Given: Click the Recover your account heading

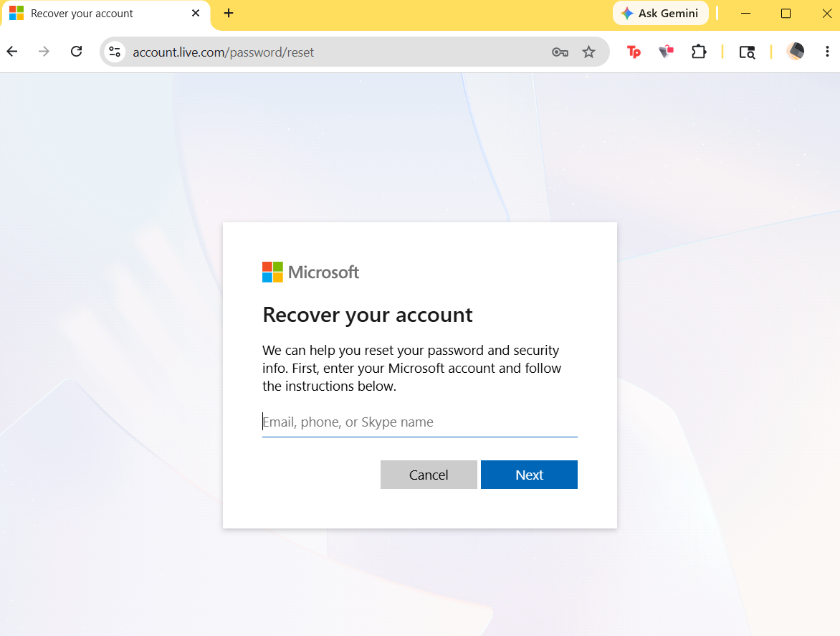Looking at the screenshot, I should click(368, 315).
